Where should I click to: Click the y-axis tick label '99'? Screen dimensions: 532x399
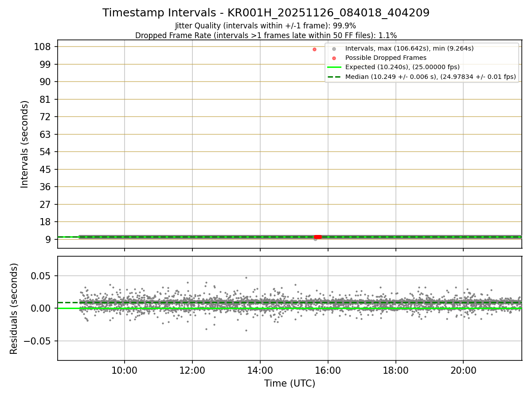45,64
